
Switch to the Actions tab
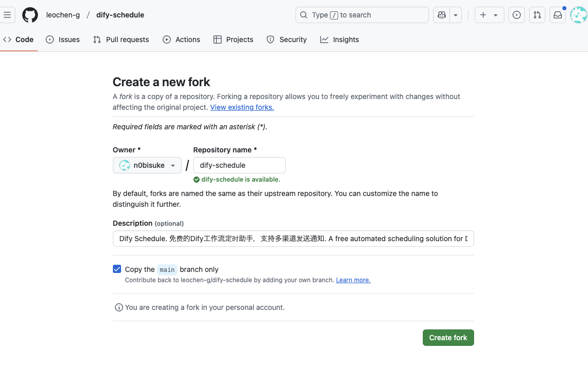coord(182,40)
